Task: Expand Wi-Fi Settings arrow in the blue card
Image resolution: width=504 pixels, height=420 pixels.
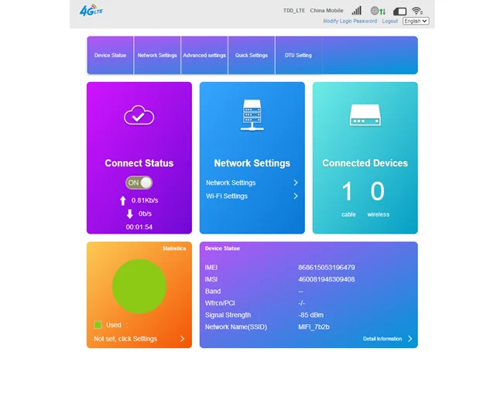Action: pos(296,196)
